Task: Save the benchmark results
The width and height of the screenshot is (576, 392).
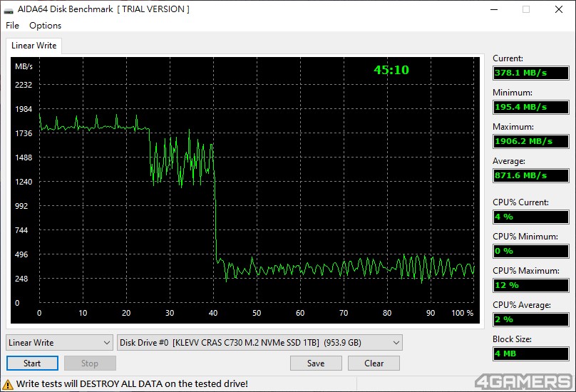Action: point(316,363)
